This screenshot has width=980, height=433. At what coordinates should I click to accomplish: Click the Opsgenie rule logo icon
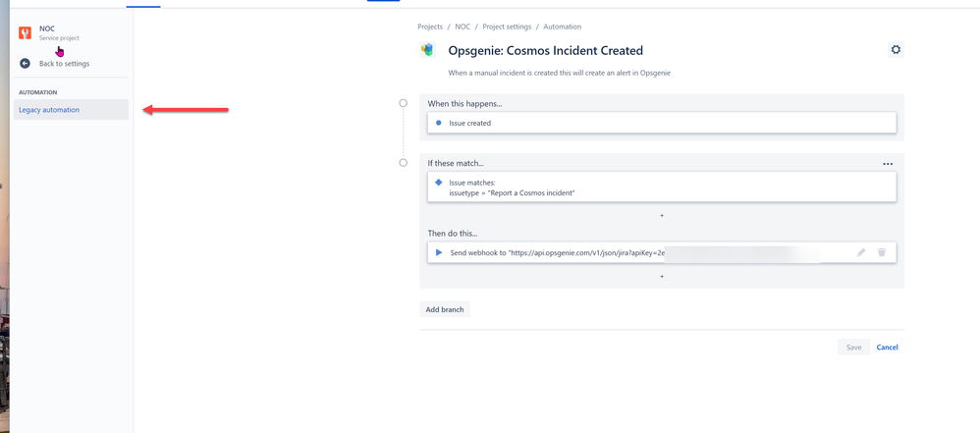[x=427, y=50]
